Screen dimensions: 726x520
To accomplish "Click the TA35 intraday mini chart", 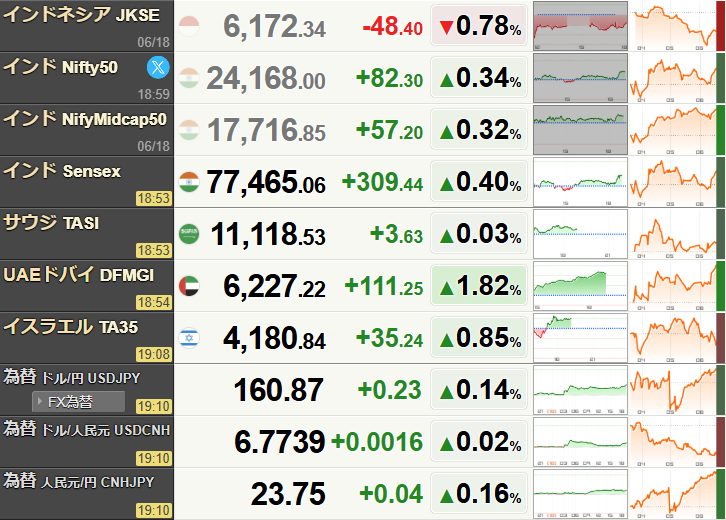I will tap(580, 338).
